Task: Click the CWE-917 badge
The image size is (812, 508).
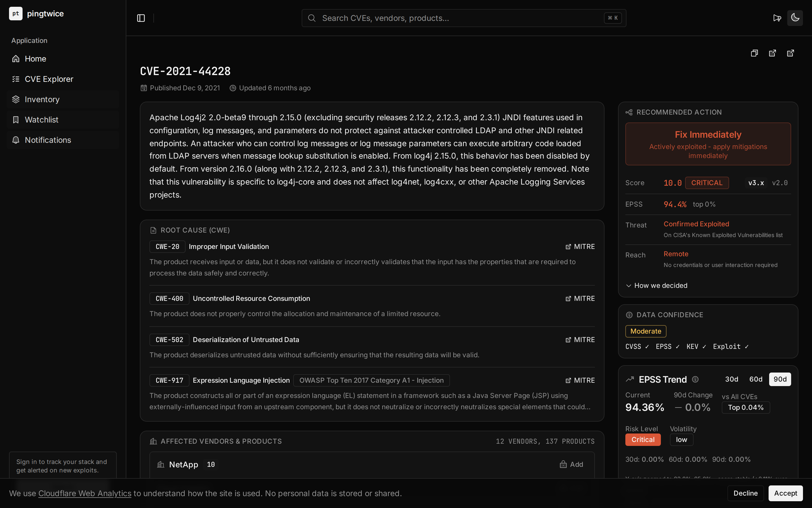Action: pyautogui.click(x=169, y=380)
